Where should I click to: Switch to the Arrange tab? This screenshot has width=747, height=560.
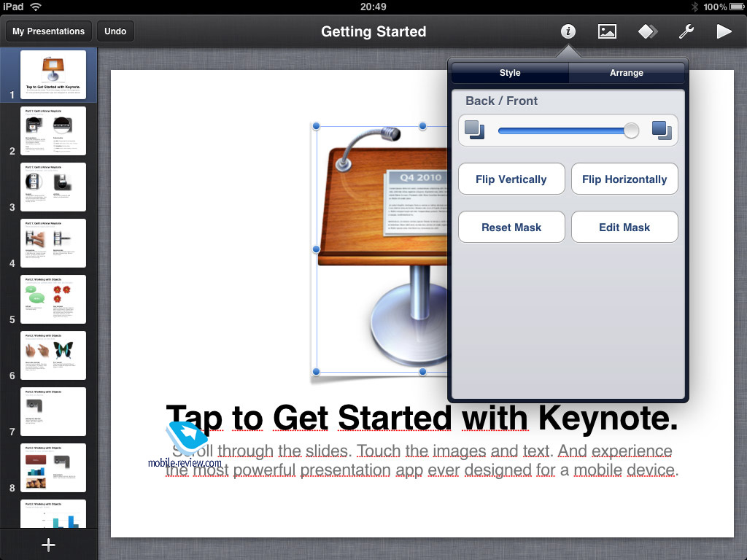pos(627,73)
